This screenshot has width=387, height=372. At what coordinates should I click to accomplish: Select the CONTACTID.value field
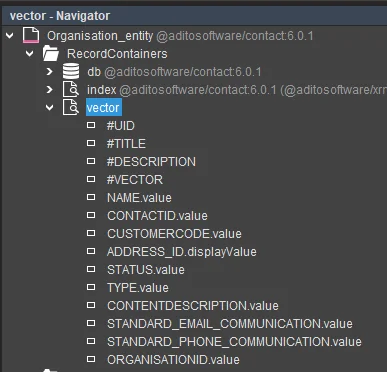point(157,216)
